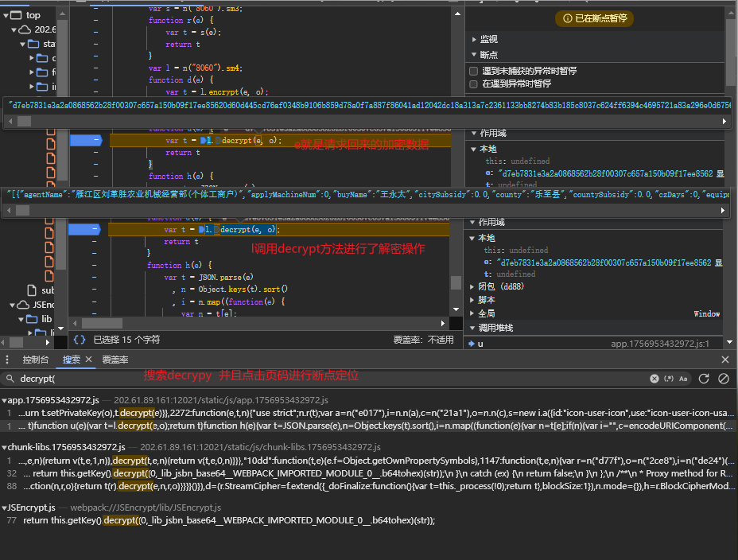Open the drawer three-dot menu
This screenshot has height=560, width=738.
pos(7,360)
